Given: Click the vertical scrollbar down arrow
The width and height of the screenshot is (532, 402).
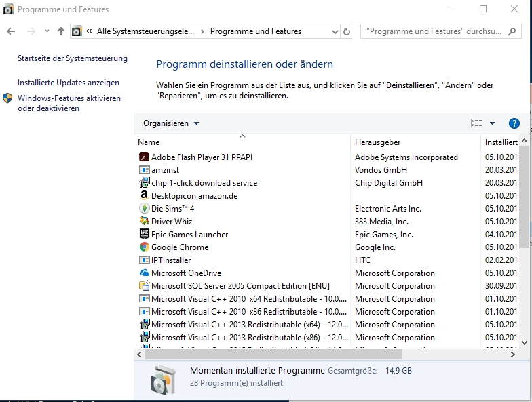Looking at the screenshot, I should point(524,343).
